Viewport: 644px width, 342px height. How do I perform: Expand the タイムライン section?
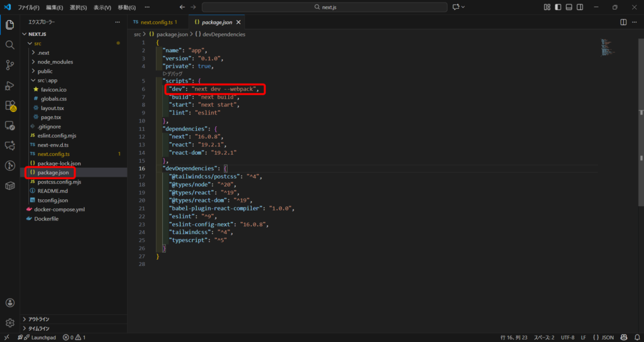click(38, 328)
